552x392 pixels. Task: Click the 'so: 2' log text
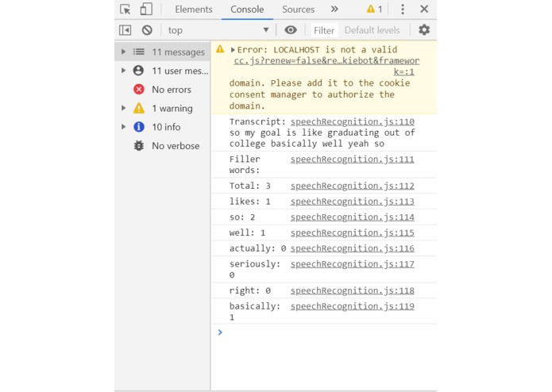pyautogui.click(x=242, y=217)
